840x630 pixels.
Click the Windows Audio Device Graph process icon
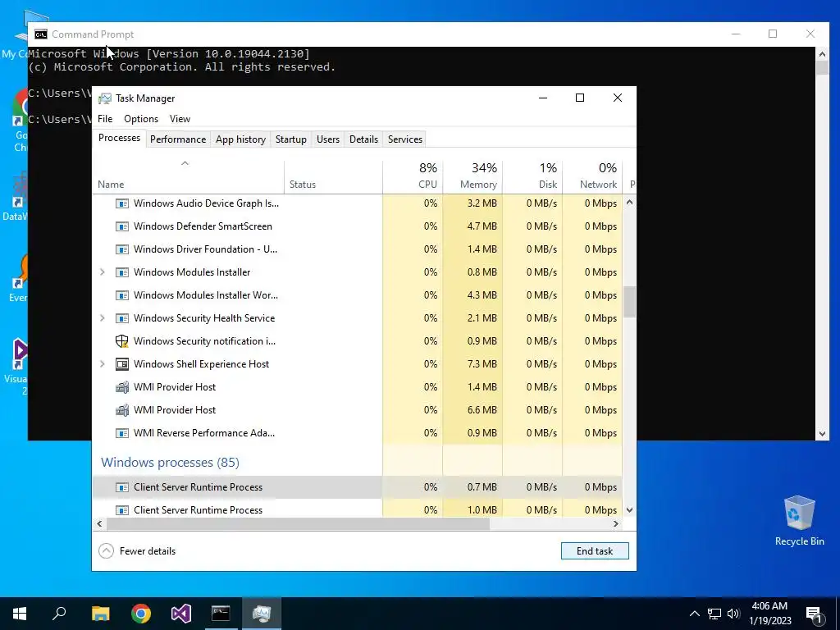[122, 203]
